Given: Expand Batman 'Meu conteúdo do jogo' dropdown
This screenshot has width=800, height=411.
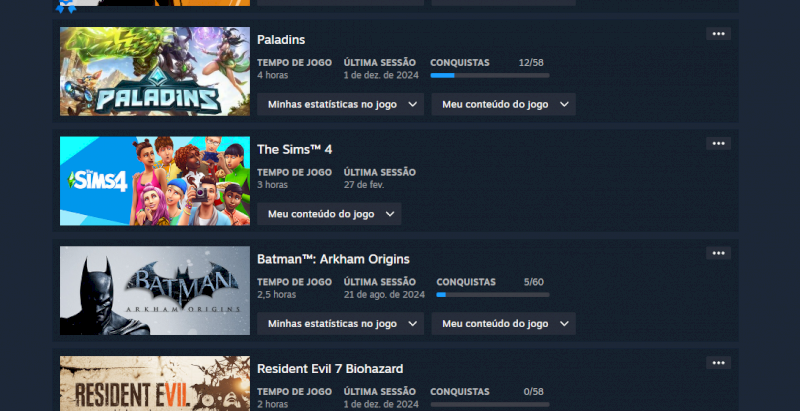Looking at the screenshot, I should point(504,323).
